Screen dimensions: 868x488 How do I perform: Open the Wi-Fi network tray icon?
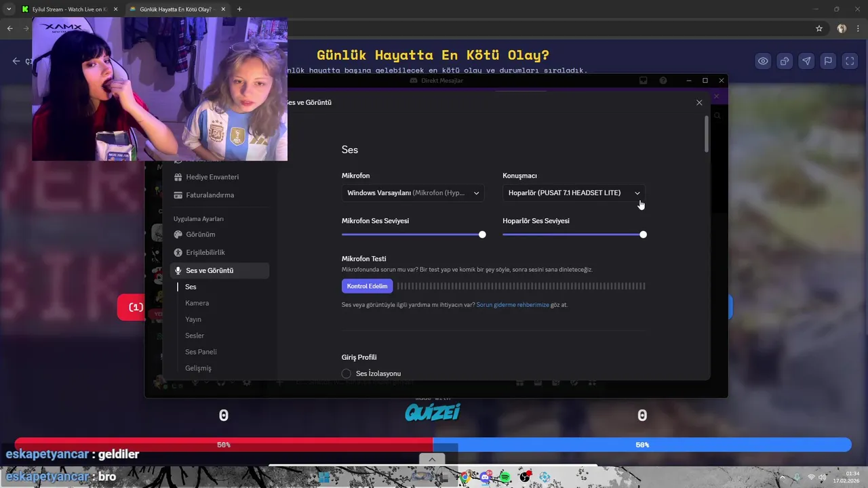coord(811,477)
